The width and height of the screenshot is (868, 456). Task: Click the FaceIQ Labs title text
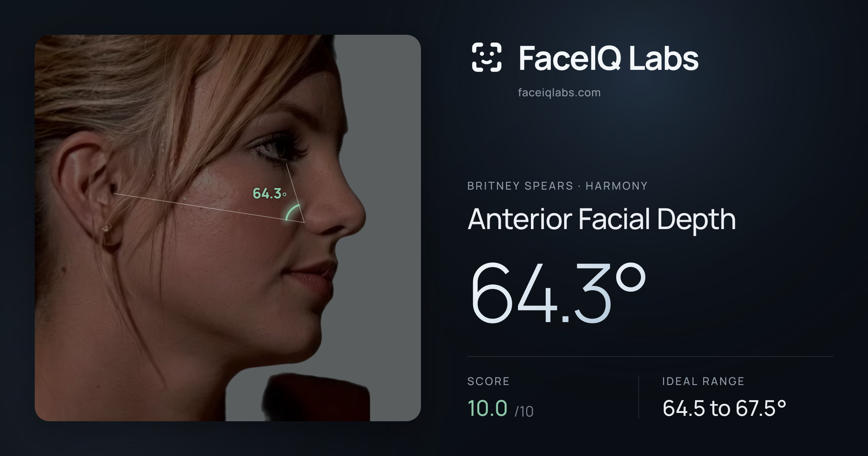pos(609,58)
